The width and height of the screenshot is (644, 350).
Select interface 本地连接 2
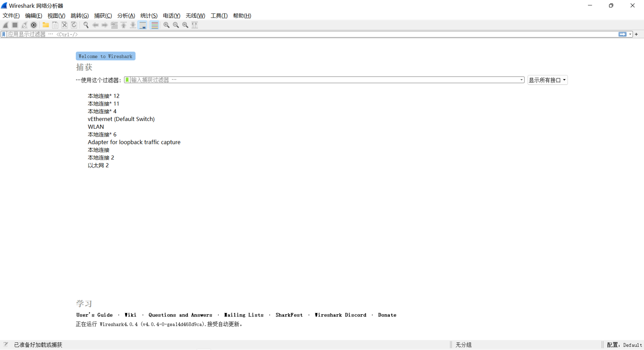(x=101, y=158)
